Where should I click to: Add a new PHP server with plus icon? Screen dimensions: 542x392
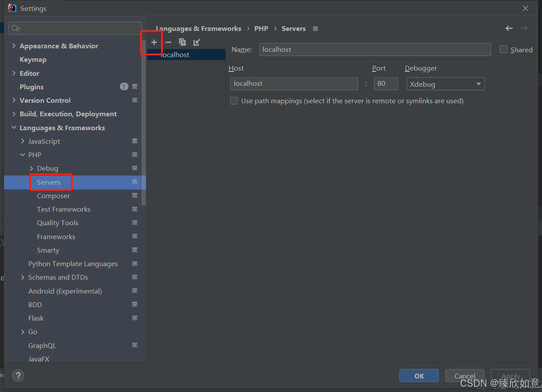153,42
